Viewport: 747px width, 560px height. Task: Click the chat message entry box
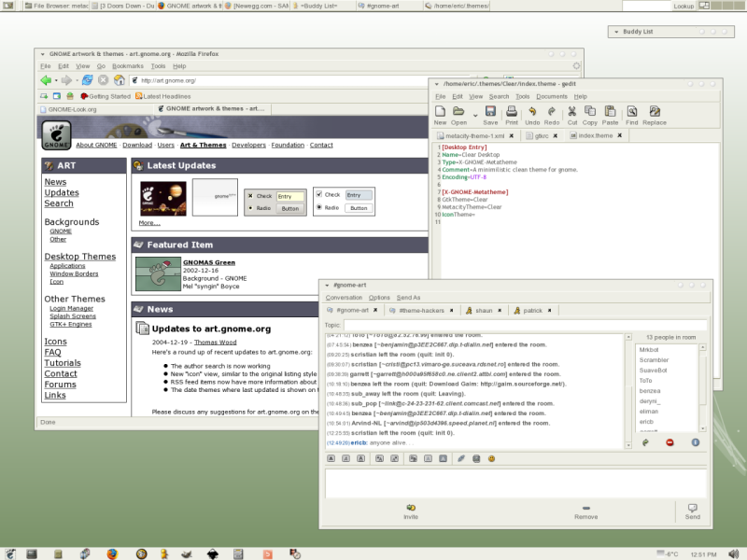point(516,483)
